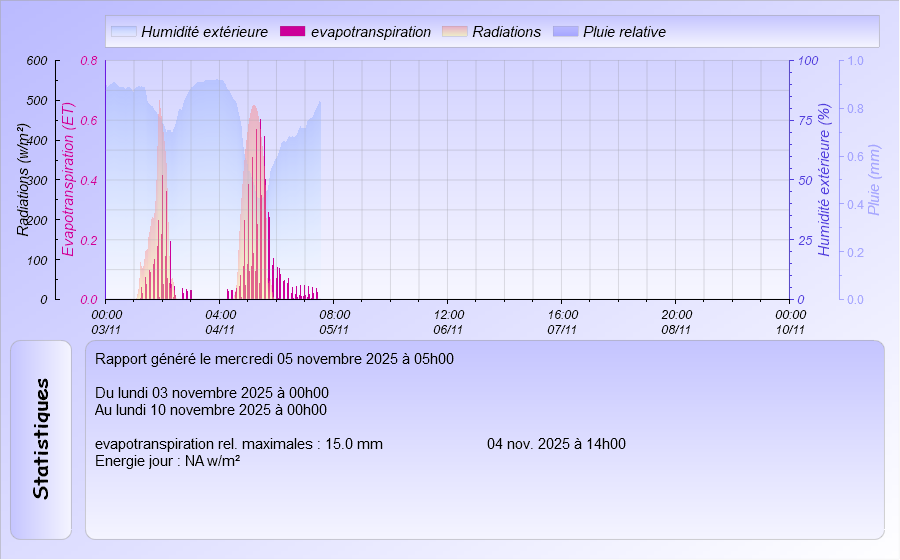
Task: Click the evapotranspiration magenta legend swatch
Action: pos(293,32)
